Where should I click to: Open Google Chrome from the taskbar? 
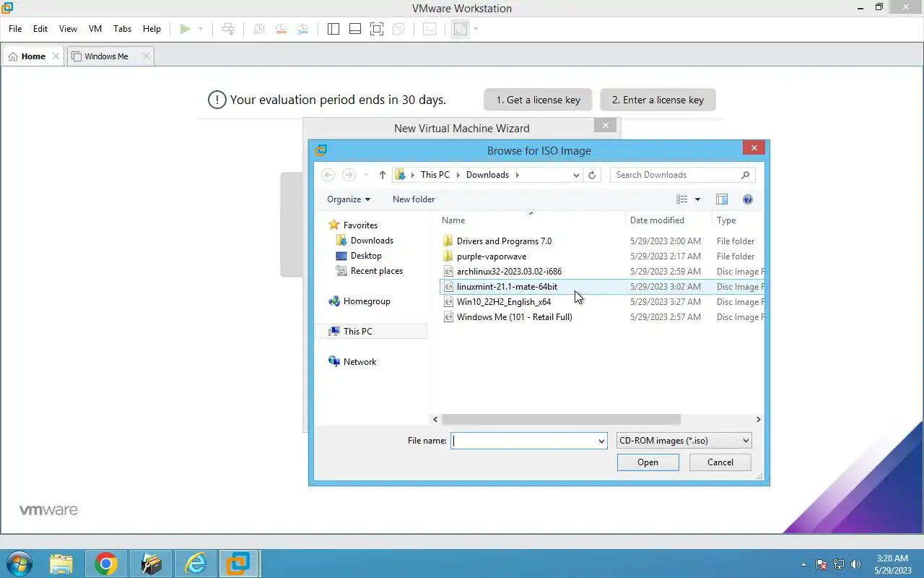click(106, 564)
